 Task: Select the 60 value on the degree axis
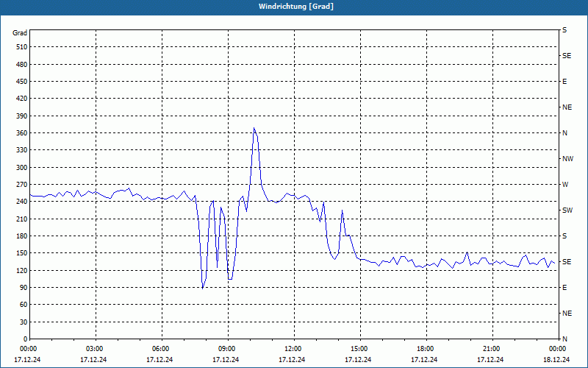coord(24,305)
